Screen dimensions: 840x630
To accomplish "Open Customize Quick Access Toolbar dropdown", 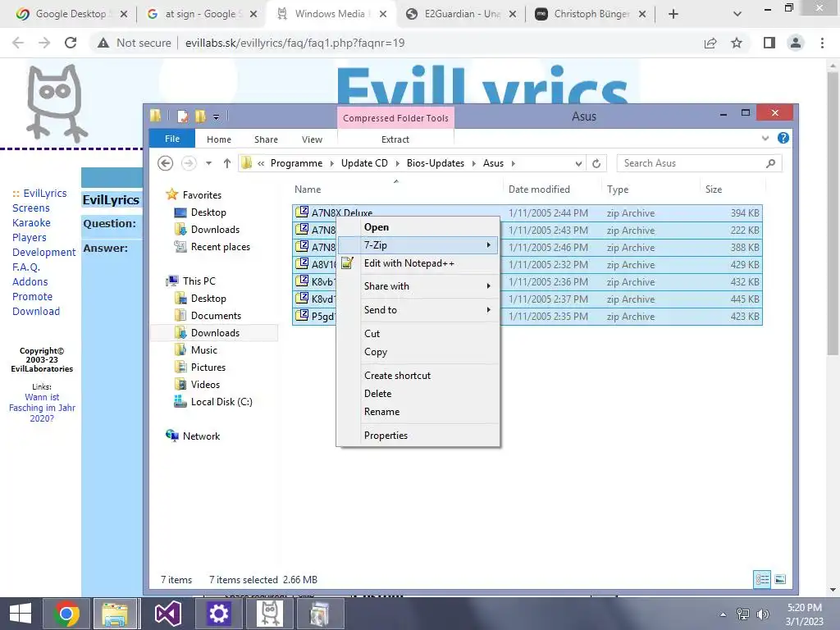I will (x=216, y=116).
